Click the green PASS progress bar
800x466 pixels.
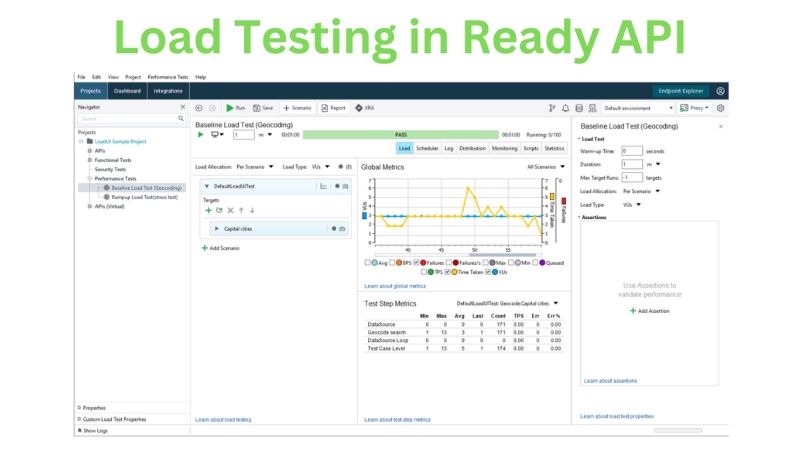[401, 135]
